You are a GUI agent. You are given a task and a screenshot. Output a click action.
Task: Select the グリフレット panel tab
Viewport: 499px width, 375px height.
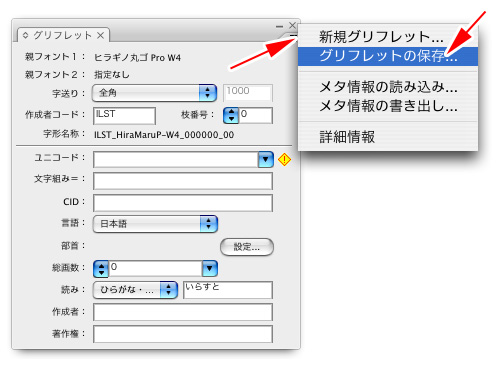coord(62,35)
